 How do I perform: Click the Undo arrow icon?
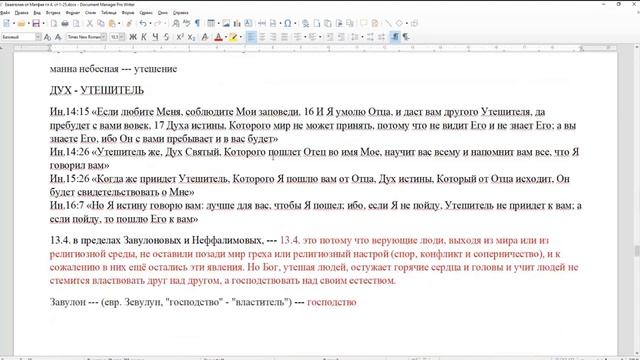[x=143, y=23]
